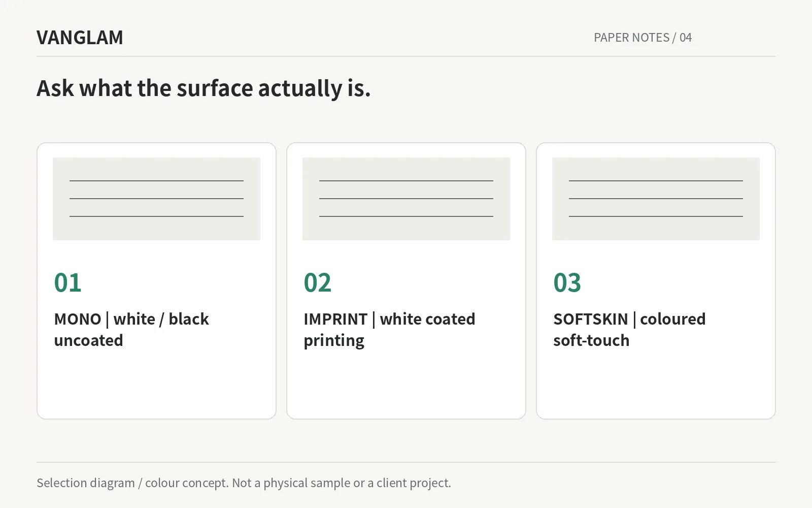Select 'SOFTSKIN | coloured soft-touch' text

[x=629, y=330]
